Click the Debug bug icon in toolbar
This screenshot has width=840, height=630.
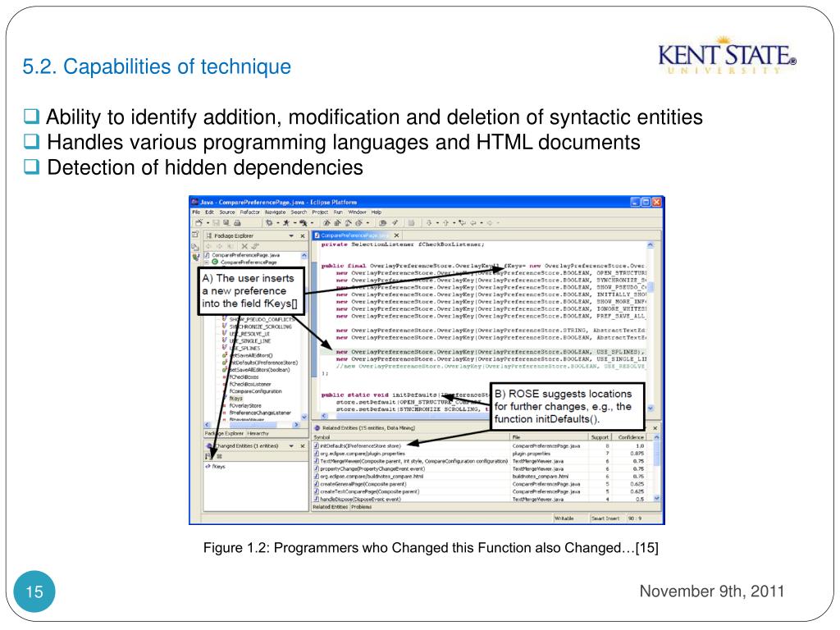coord(269,223)
